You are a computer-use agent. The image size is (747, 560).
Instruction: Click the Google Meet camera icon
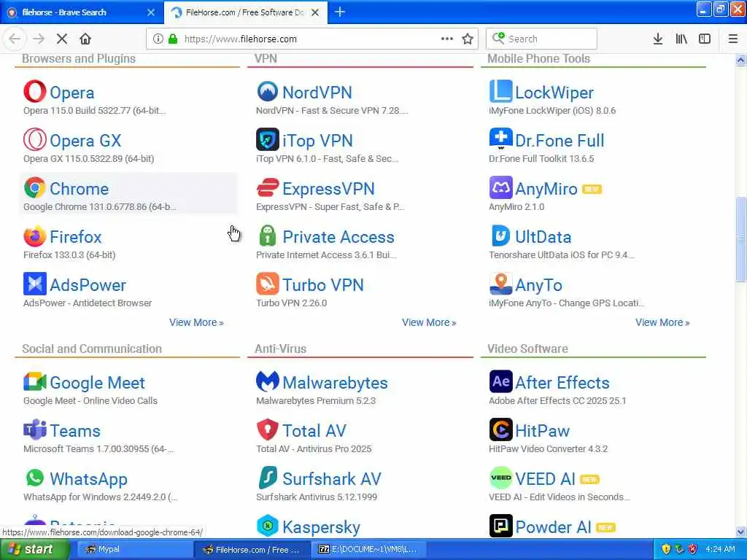[35, 382]
